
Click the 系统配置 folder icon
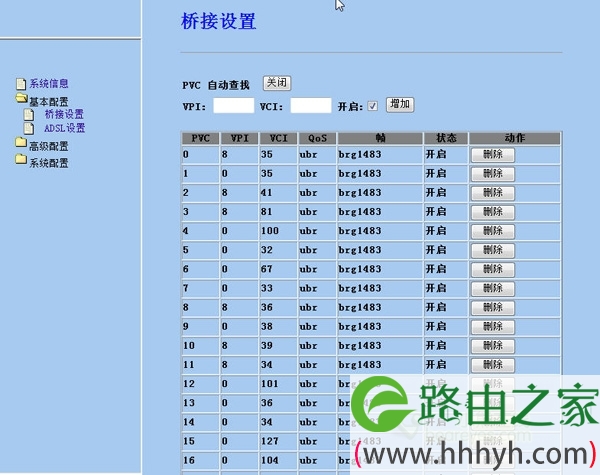coord(21,159)
